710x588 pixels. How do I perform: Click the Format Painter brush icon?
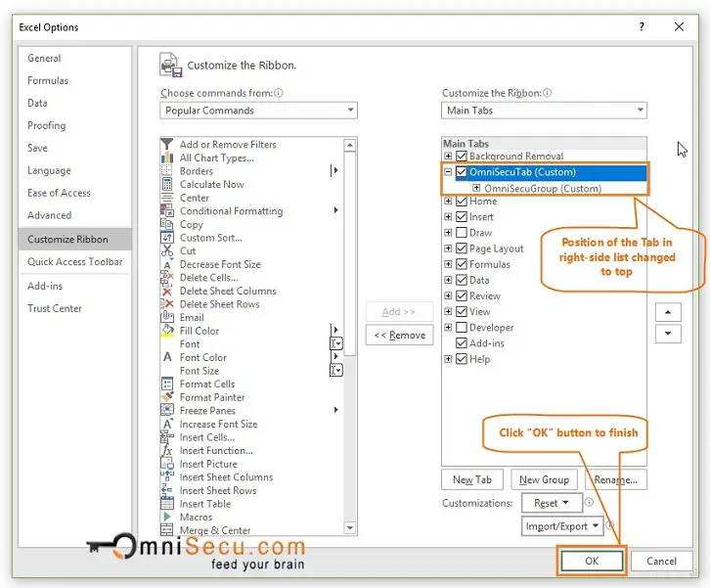click(x=167, y=397)
